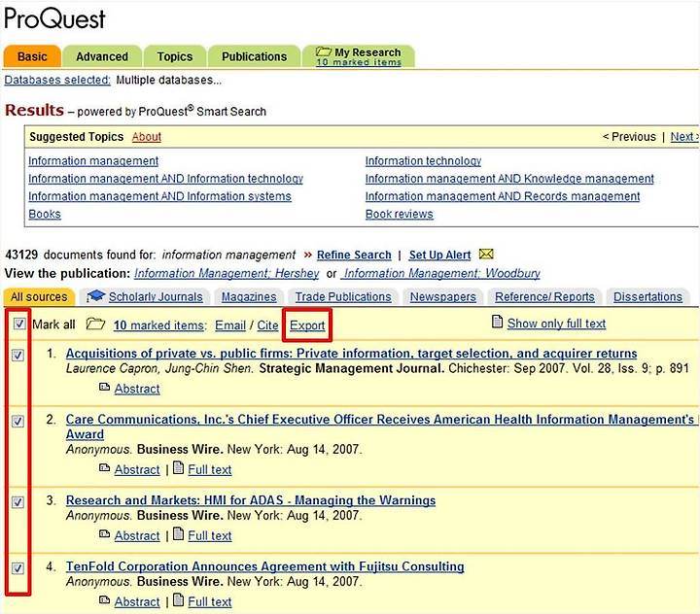
Task: Uncheck the Research and Markets result checkbox
Action: (x=17, y=502)
